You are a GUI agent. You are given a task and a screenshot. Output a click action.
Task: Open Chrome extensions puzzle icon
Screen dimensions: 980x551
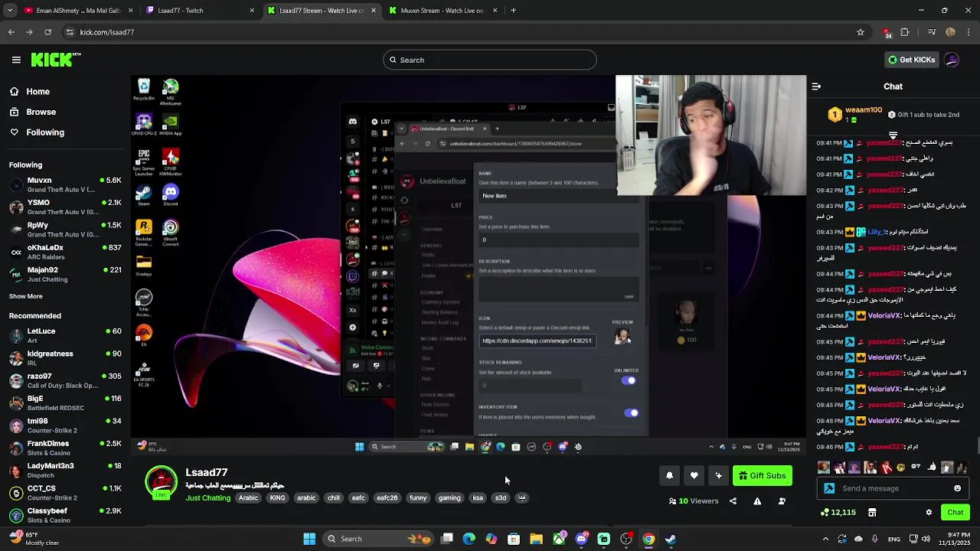pos(905,32)
